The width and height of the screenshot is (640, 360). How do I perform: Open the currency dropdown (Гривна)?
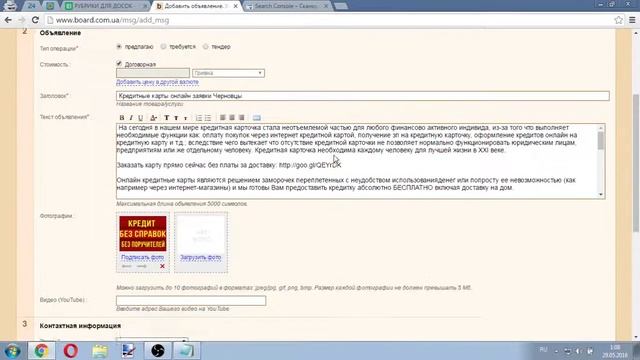[x=228, y=73]
